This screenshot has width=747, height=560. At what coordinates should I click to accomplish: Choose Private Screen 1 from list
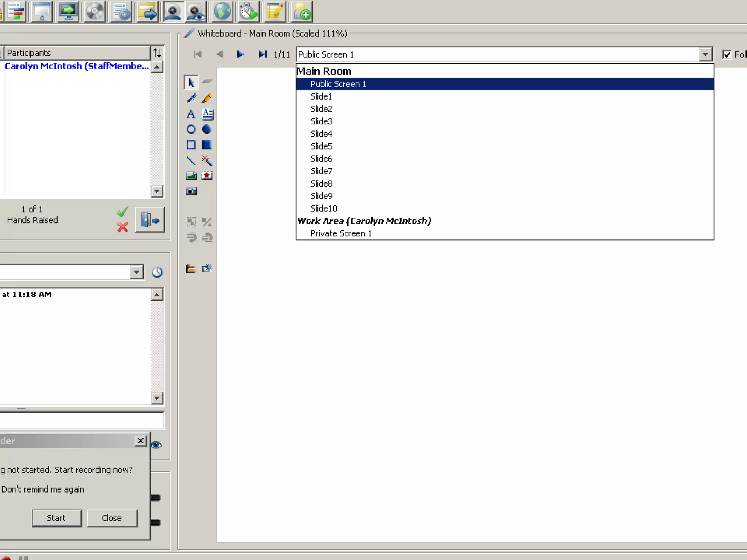505,233
